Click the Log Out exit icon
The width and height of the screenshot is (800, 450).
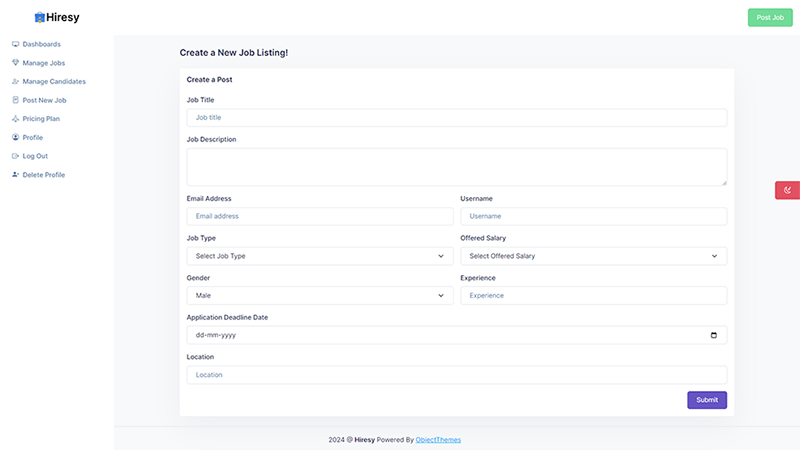[15, 156]
